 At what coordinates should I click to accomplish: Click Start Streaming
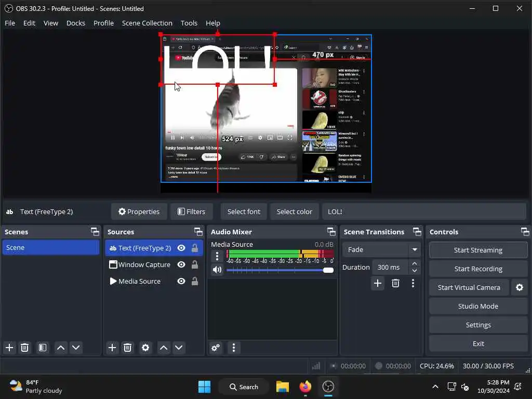point(478,250)
